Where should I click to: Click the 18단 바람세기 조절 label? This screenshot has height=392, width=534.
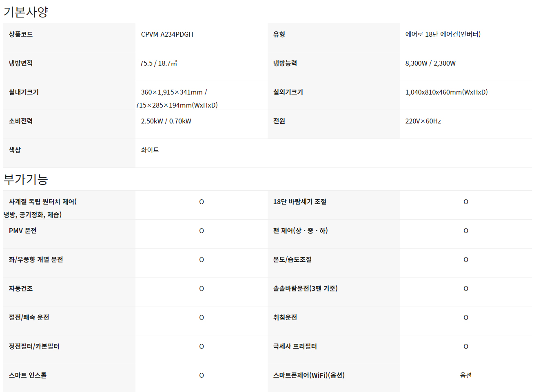point(299,202)
